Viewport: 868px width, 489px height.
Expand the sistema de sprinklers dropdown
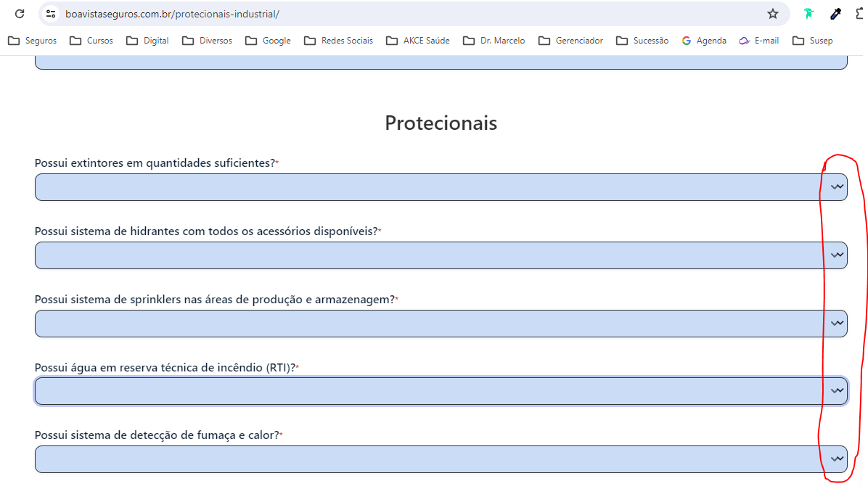441,323
